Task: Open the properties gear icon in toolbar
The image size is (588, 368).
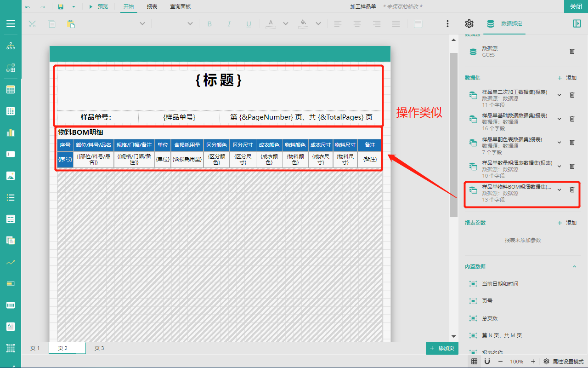Action: (469, 24)
